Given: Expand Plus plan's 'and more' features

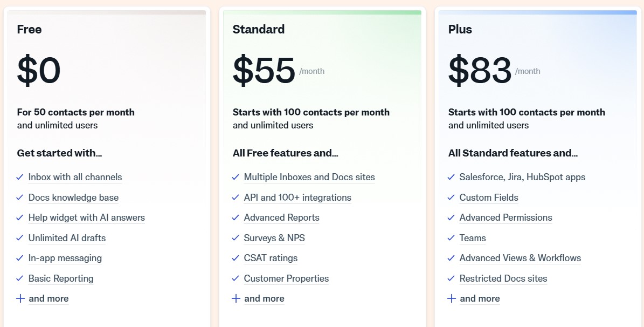Looking at the screenshot, I should pyautogui.click(x=480, y=298).
